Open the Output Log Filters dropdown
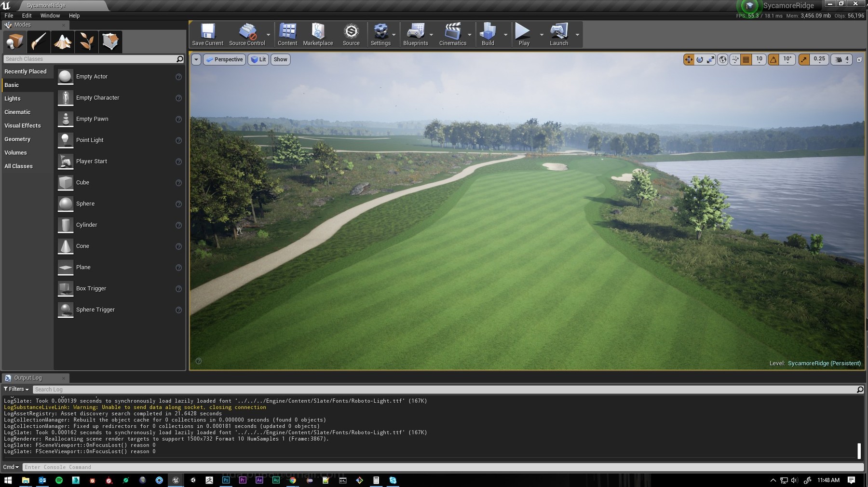The image size is (868, 487). click(16, 389)
